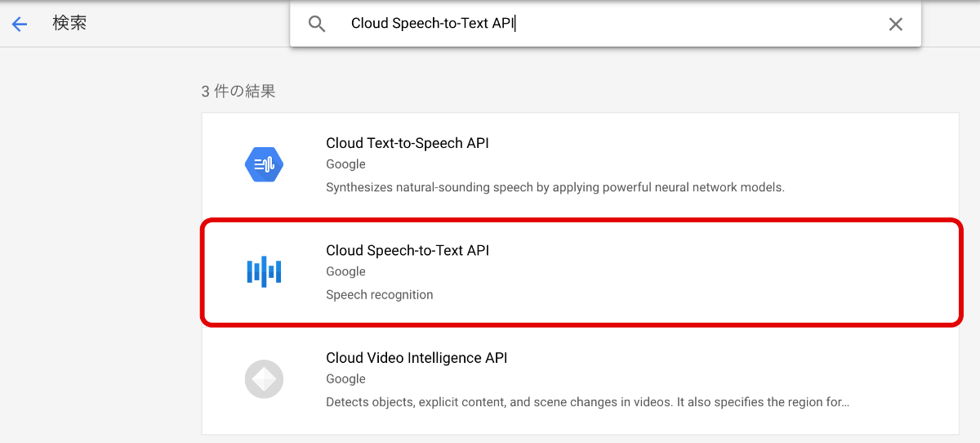Click the Cloud Text-to-Speech API hexagon icon
This screenshot has height=443, width=980.
click(264, 165)
